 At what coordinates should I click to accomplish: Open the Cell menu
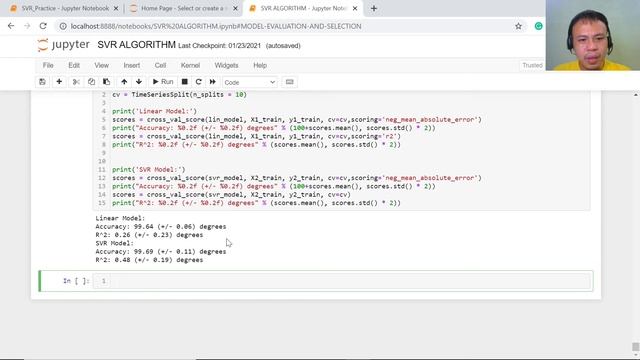click(x=160, y=65)
